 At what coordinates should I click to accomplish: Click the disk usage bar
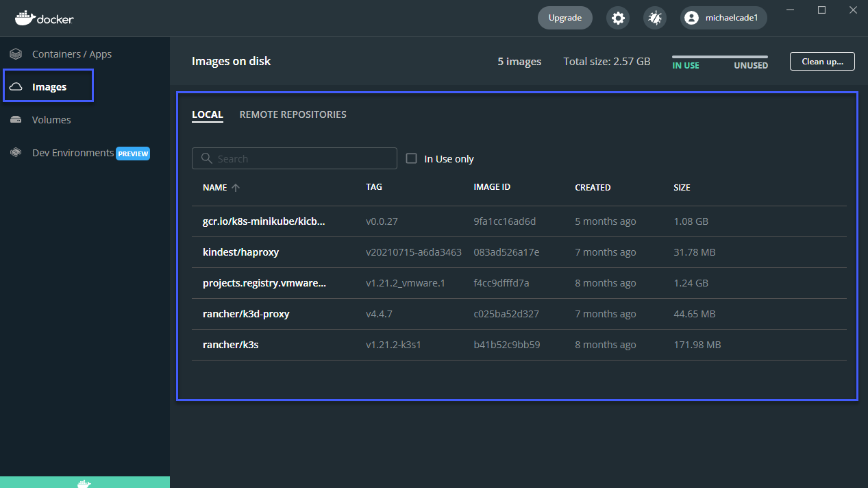[719, 58]
